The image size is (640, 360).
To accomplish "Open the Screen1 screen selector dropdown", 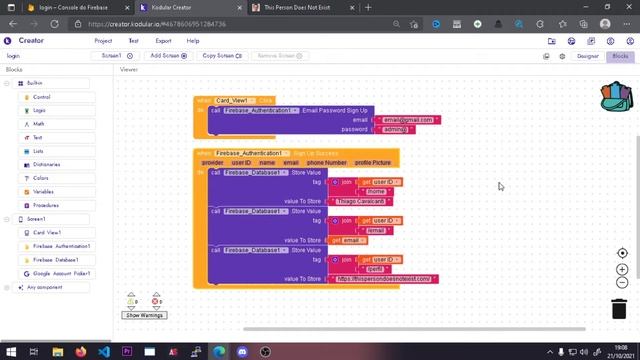I will coord(116,56).
